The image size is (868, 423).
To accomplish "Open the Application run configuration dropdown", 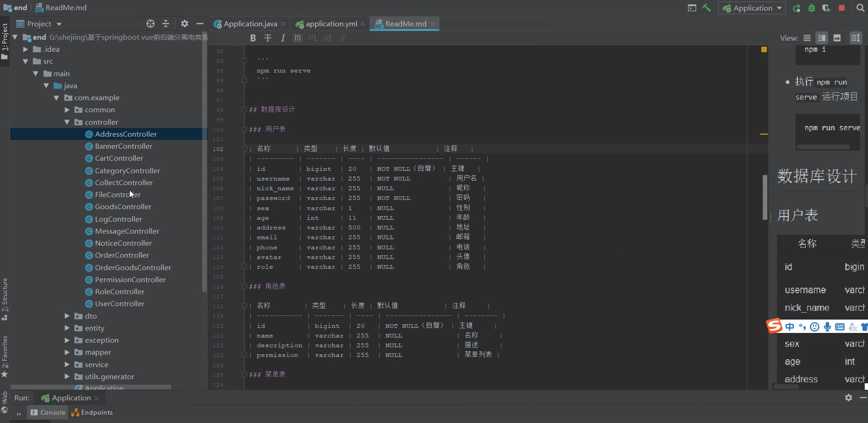I will point(752,8).
